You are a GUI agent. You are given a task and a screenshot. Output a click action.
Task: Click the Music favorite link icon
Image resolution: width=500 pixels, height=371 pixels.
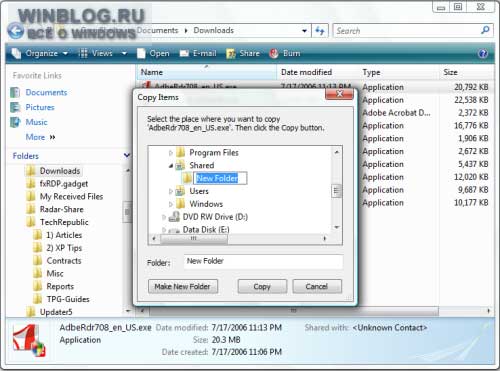(15, 122)
